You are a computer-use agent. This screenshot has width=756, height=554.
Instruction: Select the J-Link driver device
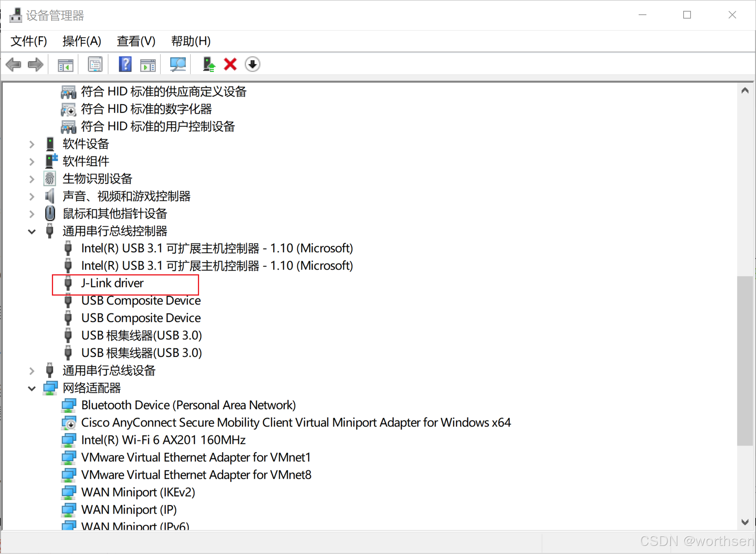(x=112, y=283)
